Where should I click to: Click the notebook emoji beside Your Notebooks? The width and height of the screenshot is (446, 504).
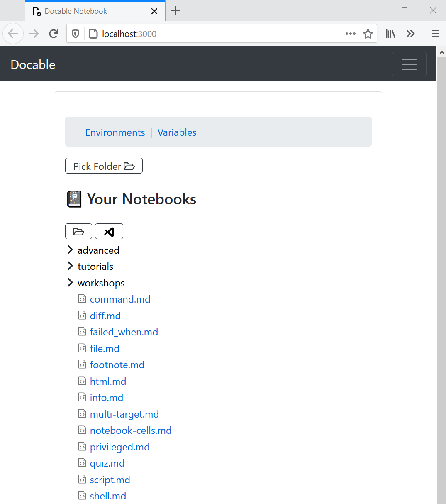pyautogui.click(x=74, y=199)
